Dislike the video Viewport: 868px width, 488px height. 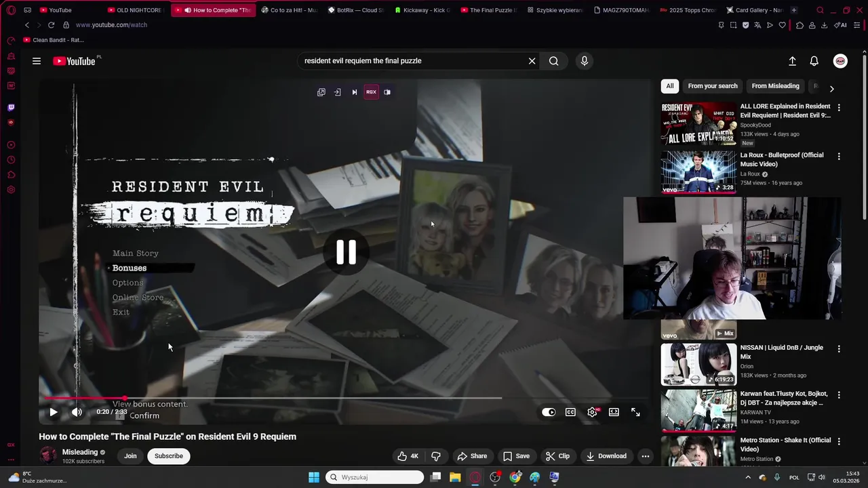click(436, 456)
